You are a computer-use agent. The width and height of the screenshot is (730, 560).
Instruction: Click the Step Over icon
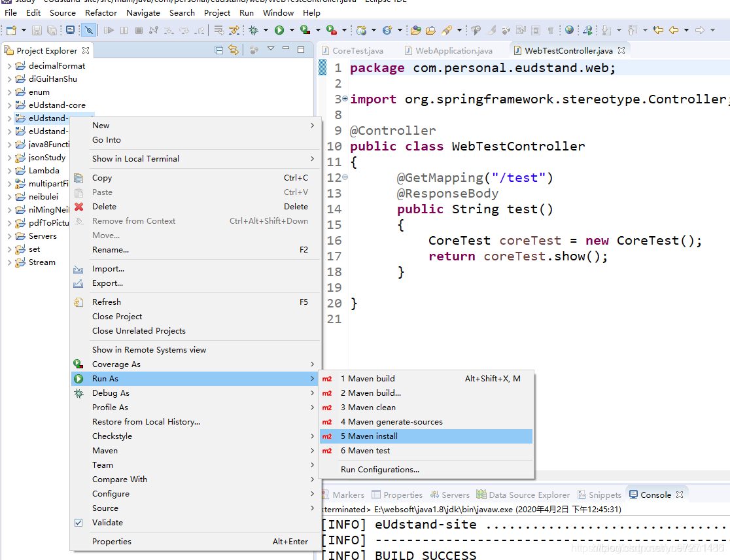pos(184,30)
